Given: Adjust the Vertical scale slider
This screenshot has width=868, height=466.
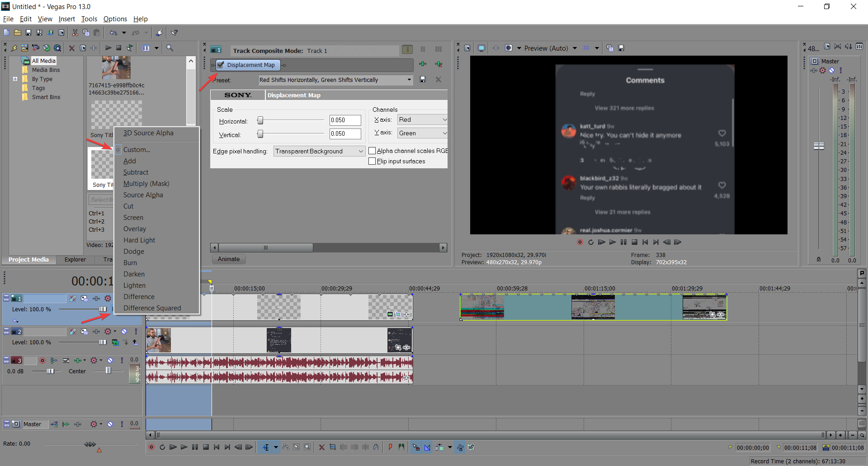Looking at the screenshot, I should pyautogui.click(x=260, y=133).
